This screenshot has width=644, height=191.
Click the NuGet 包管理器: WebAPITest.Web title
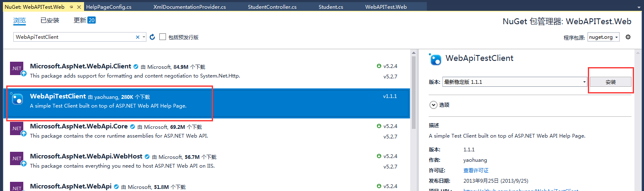pyautogui.click(x=567, y=22)
